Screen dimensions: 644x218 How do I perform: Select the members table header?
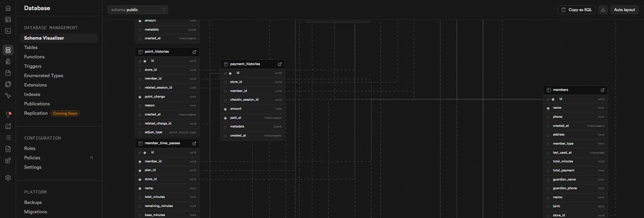tap(575, 90)
